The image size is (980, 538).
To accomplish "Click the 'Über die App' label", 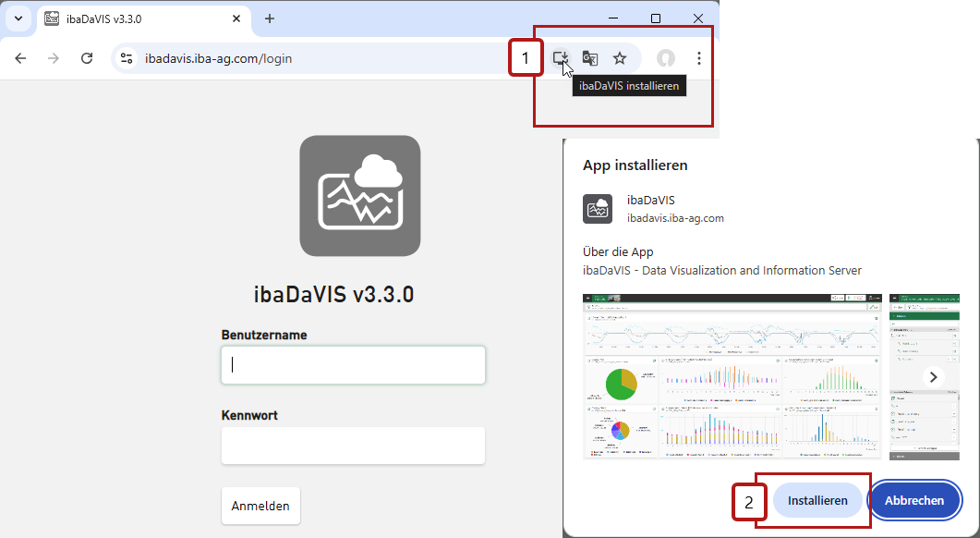I will (618, 252).
